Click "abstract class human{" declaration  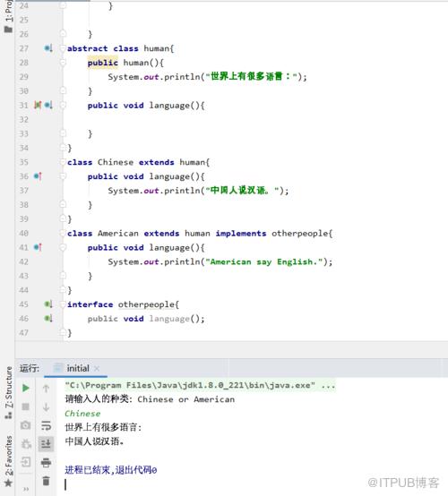(x=120, y=48)
